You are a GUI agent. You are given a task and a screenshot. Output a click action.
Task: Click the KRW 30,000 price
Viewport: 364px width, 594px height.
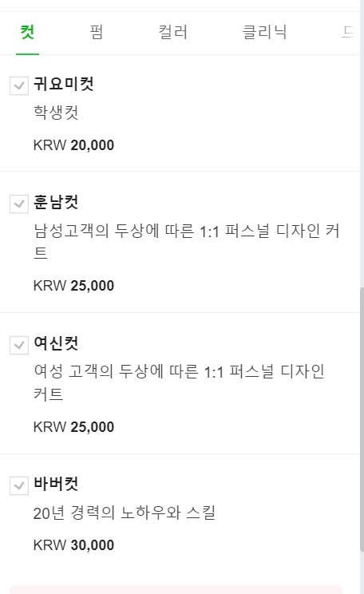(73, 545)
